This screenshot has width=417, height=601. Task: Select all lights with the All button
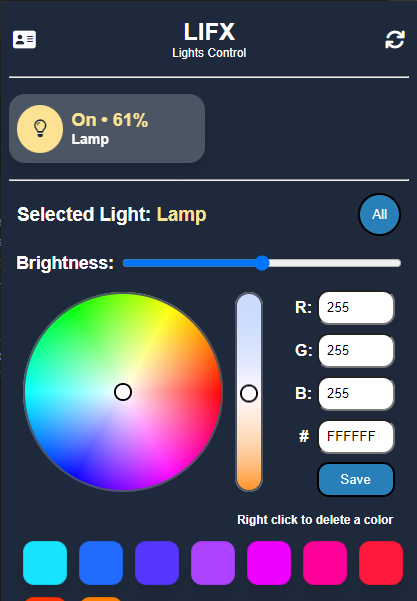379,214
